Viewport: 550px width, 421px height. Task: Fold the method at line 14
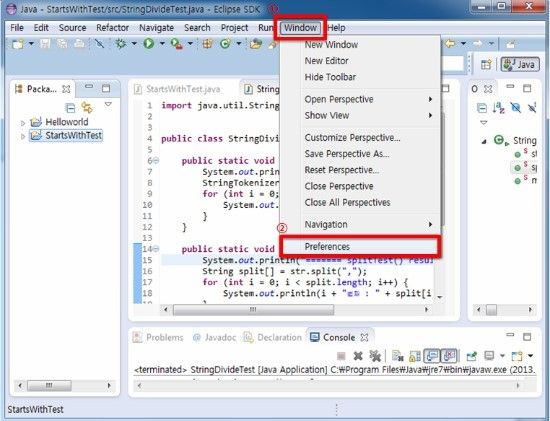156,249
